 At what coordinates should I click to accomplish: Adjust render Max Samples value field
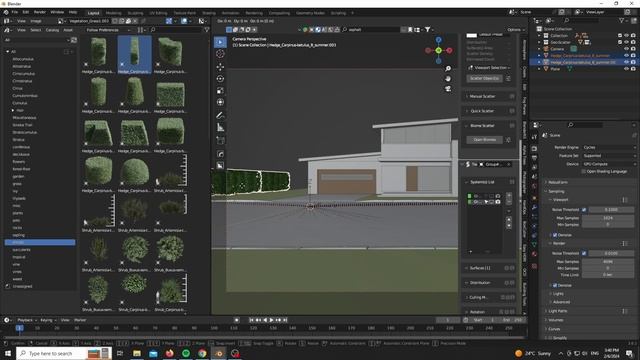point(608,262)
